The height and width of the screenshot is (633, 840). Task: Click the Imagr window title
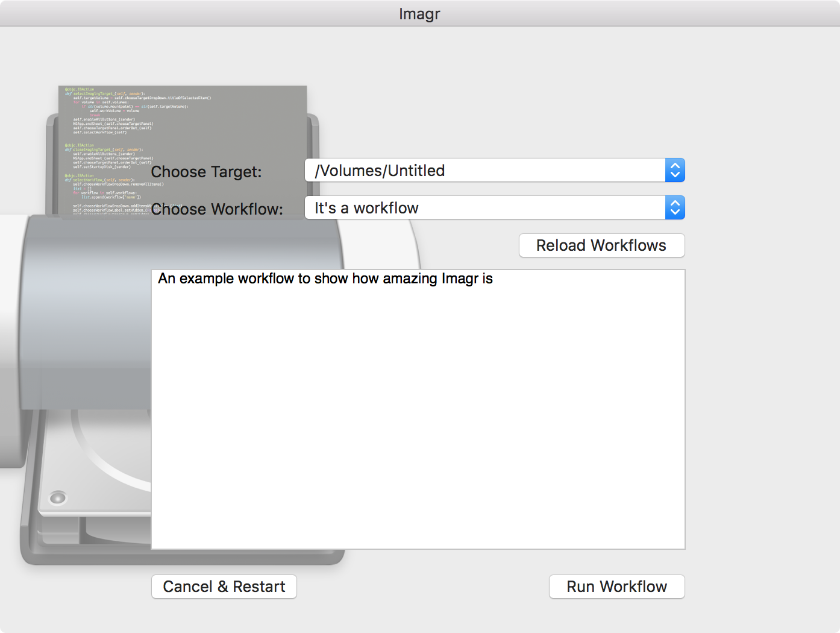point(419,14)
